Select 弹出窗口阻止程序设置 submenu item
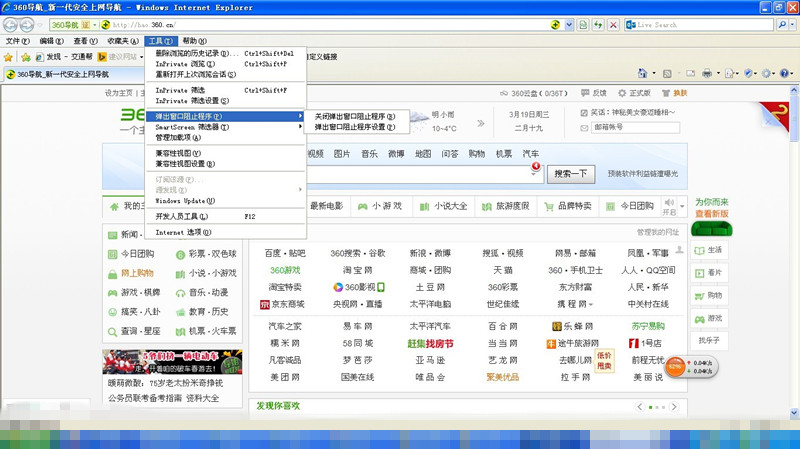 (356, 127)
